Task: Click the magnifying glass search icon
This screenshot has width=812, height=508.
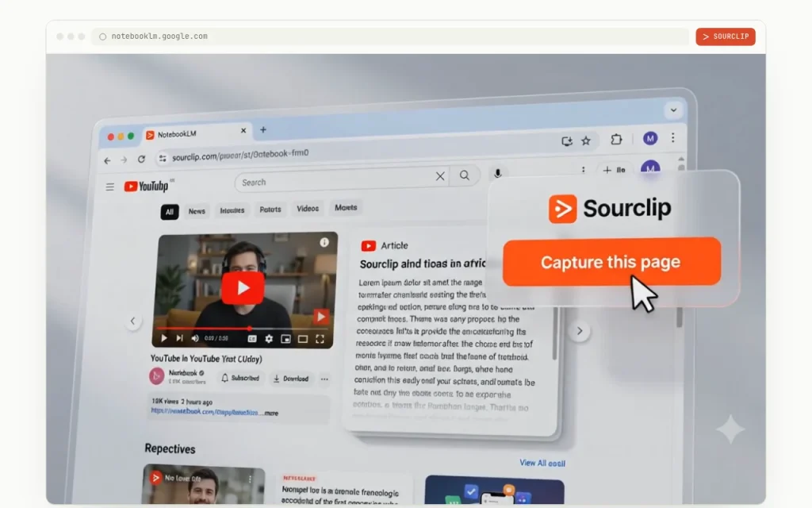Action: pos(465,175)
